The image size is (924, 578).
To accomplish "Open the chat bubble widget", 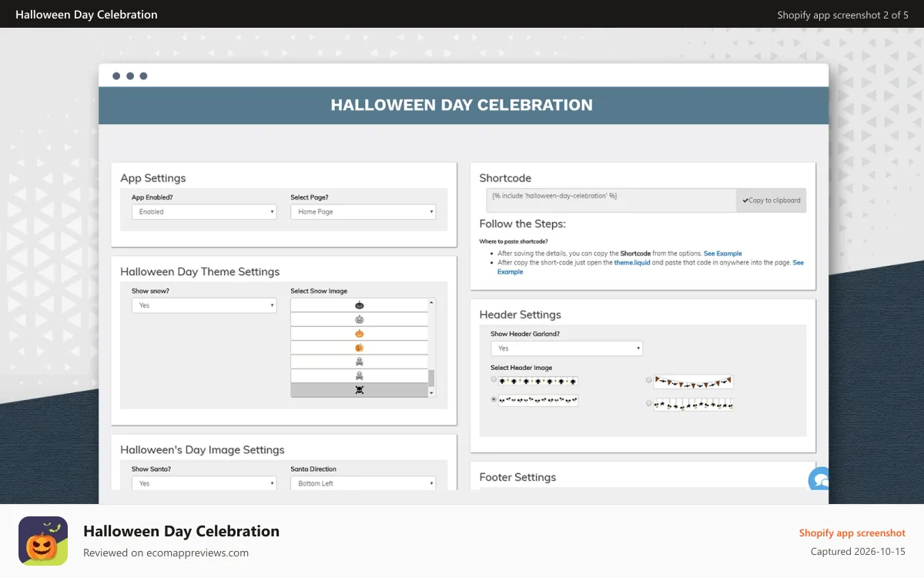I will click(x=819, y=479).
